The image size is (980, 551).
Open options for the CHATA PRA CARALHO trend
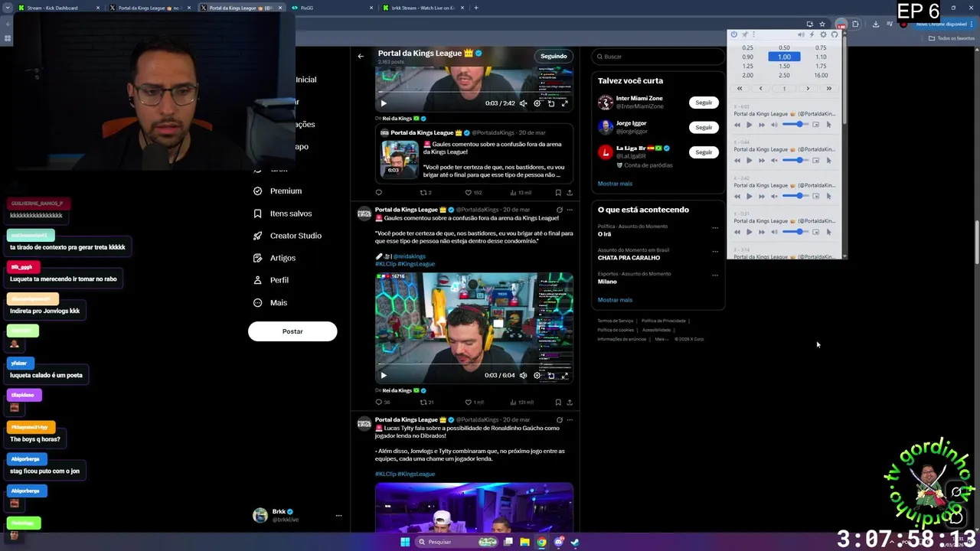[x=715, y=251]
